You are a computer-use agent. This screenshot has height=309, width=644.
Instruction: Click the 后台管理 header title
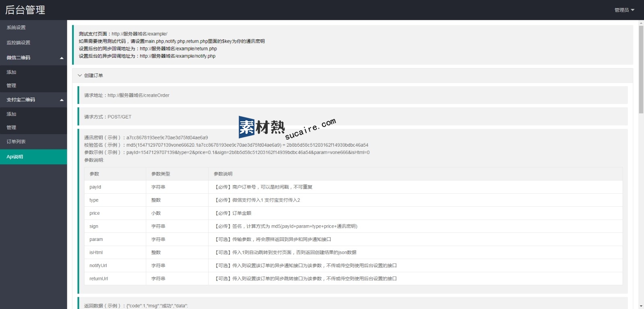25,10
